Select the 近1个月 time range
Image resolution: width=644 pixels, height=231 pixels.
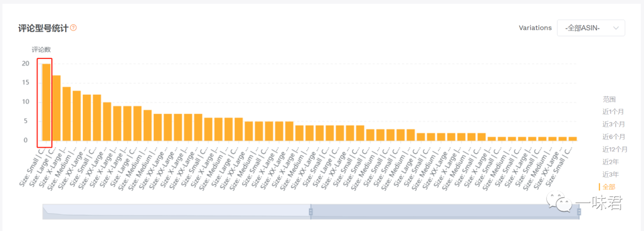pos(614,111)
